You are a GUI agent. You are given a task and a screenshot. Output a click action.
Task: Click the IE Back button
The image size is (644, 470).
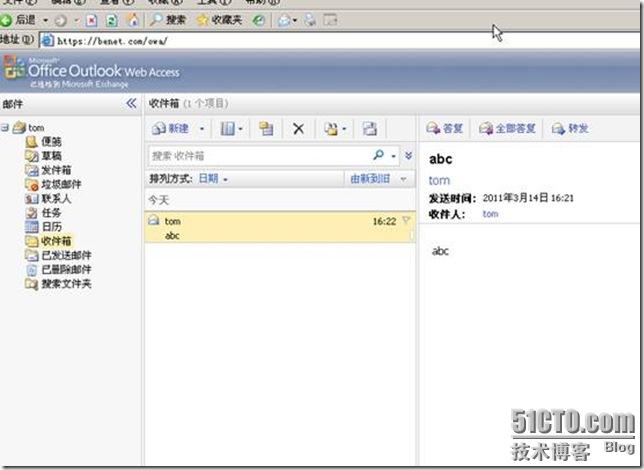tap(18, 20)
